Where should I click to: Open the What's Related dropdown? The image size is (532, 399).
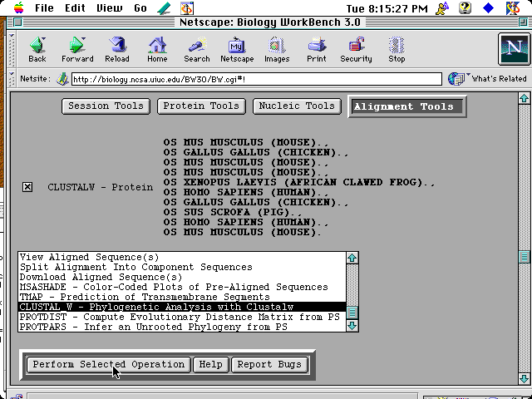click(x=487, y=79)
